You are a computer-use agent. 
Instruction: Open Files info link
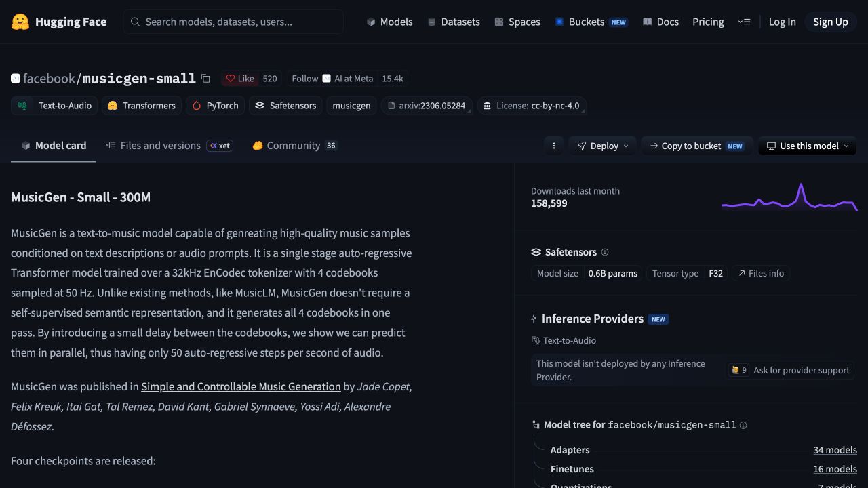[761, 273]
